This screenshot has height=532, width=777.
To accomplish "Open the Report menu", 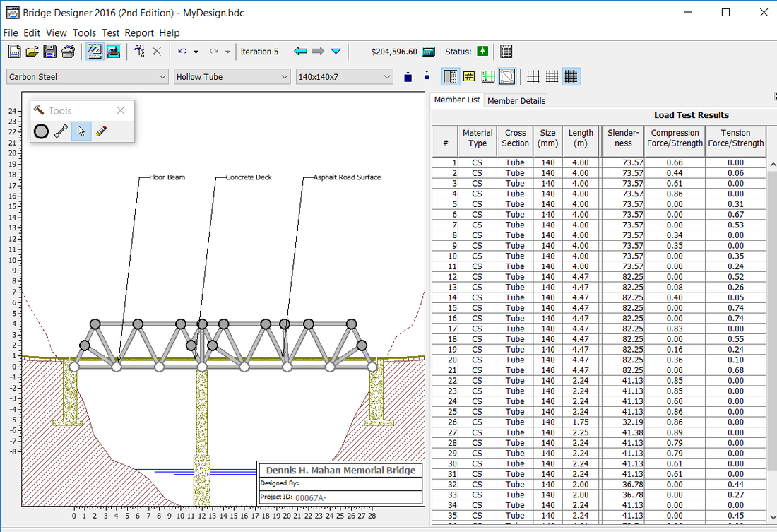I will tap(139, 32).
